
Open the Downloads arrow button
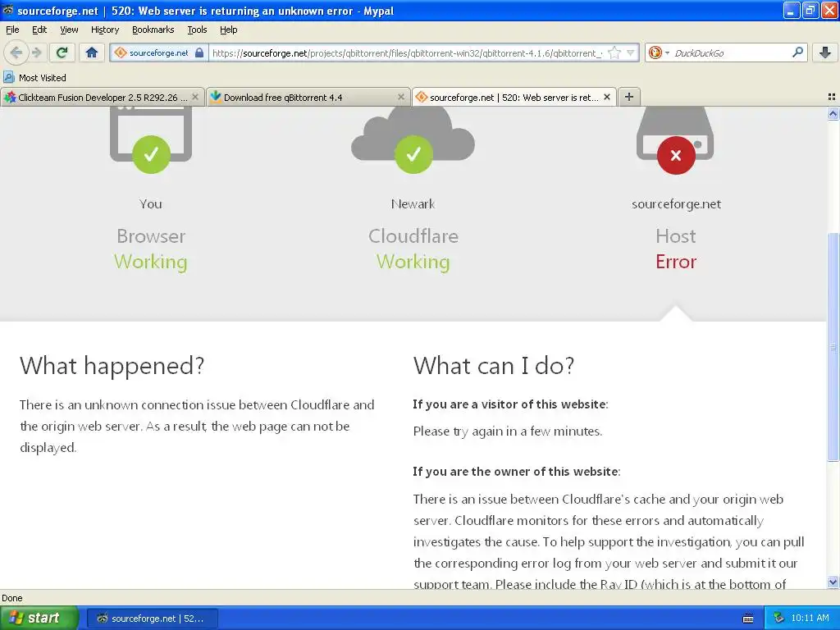click(825, 52)
